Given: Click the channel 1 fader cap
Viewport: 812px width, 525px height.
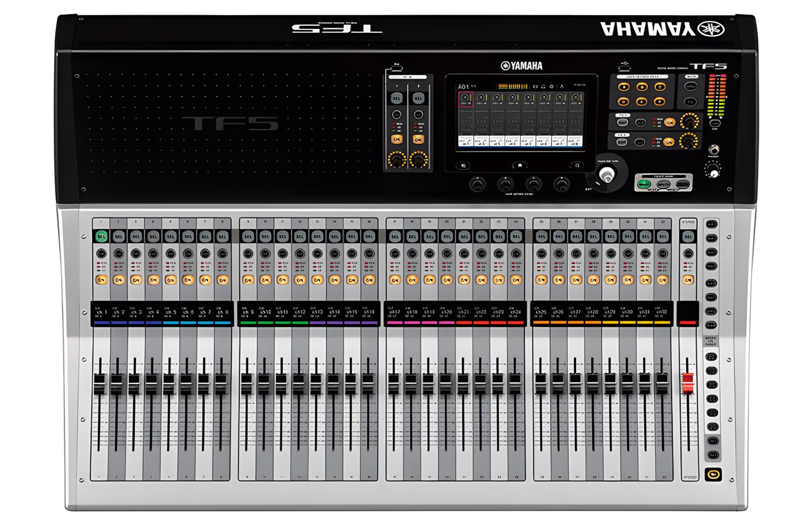Looking at the screenshot, I should click(99, 384).
